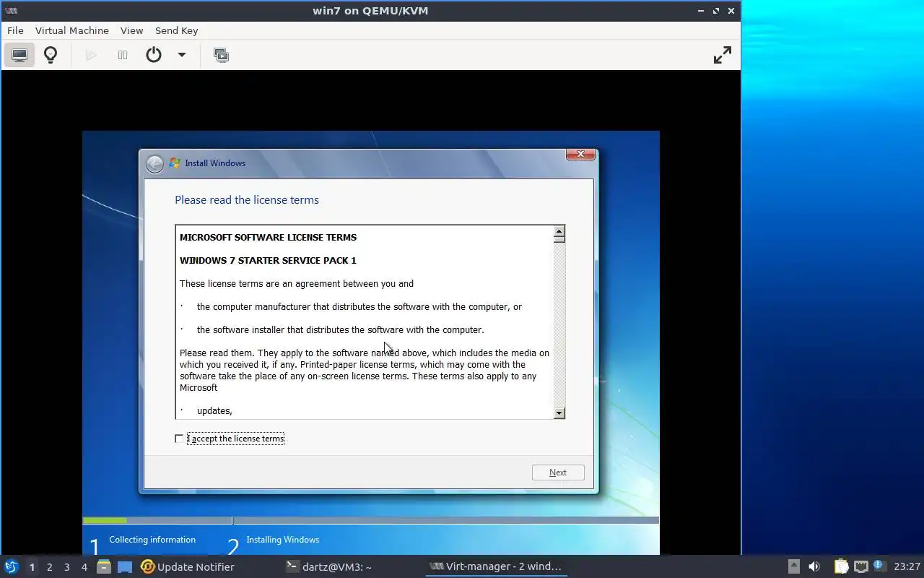This screenshot has width=924, height=578.
Task: Click the Next button in installer
Action: (x=558, y=473)
